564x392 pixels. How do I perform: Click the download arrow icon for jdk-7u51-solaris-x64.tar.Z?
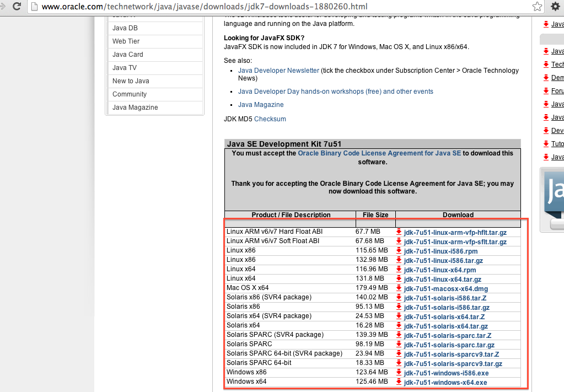pyautogui.click(x=399, y=316)
